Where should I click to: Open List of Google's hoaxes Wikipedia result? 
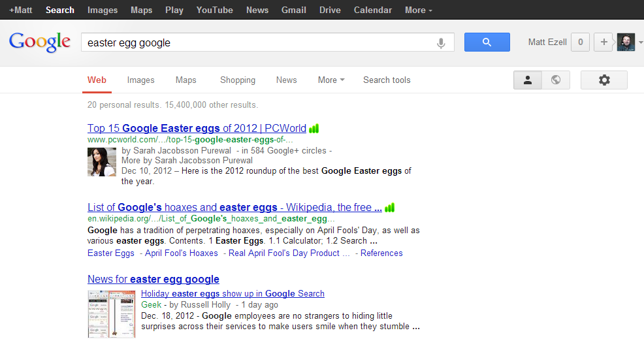(234, 208)
